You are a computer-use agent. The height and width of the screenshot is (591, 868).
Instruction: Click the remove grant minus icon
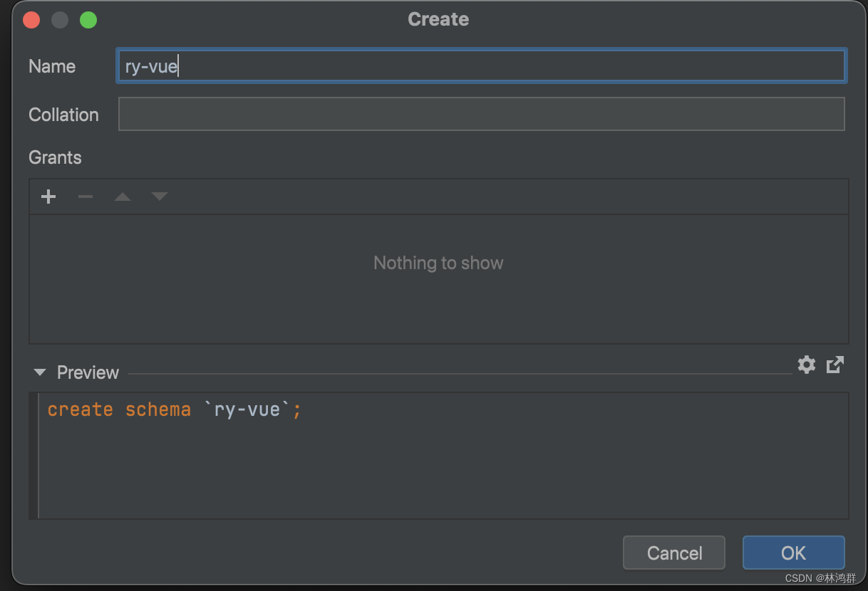click(x=86, y=197)
